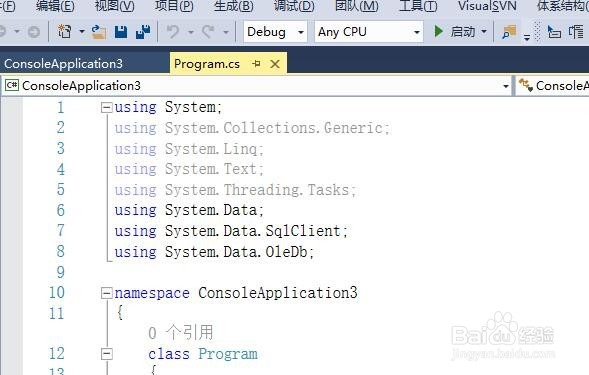Click the comment-lines toolbar icon at right
Screen dimensions: 589x375
[x=576, y=32]
